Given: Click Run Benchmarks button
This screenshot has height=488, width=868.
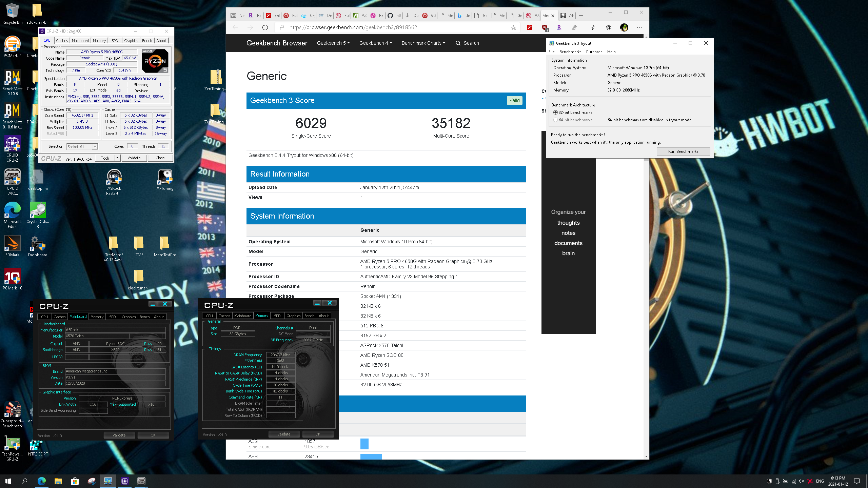Looking at the screenshot, I should (683, 151).
